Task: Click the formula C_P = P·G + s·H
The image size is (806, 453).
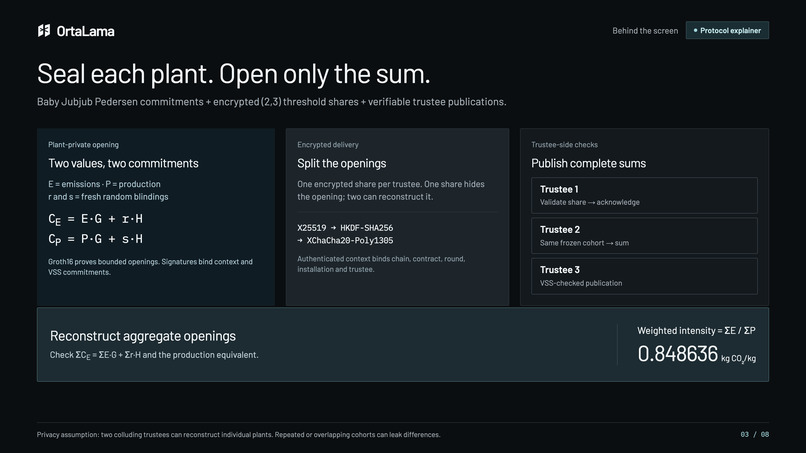Action: pyautogui.click(x=96, y=240)
